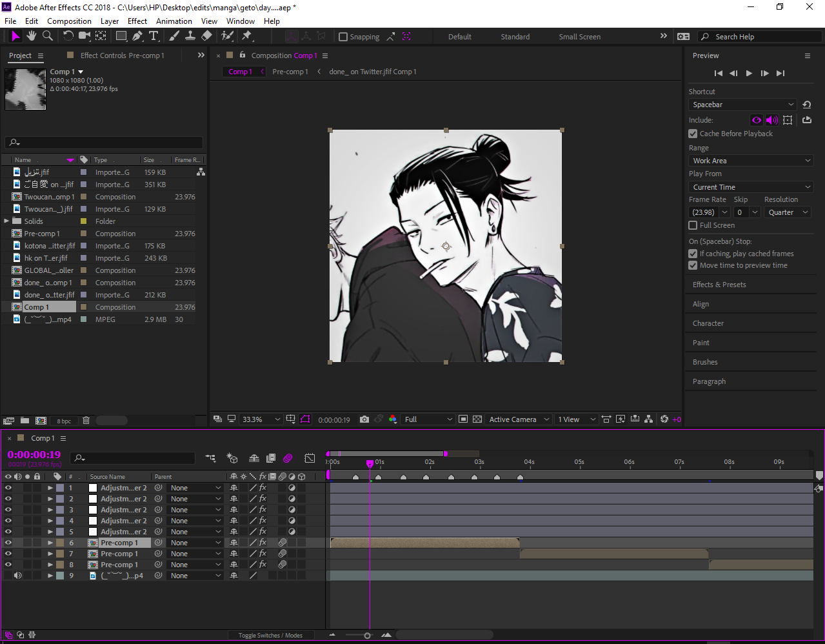Jump to first frame in Preview panel
Viewport: 825px width, 644px height.
click(718, 73)
